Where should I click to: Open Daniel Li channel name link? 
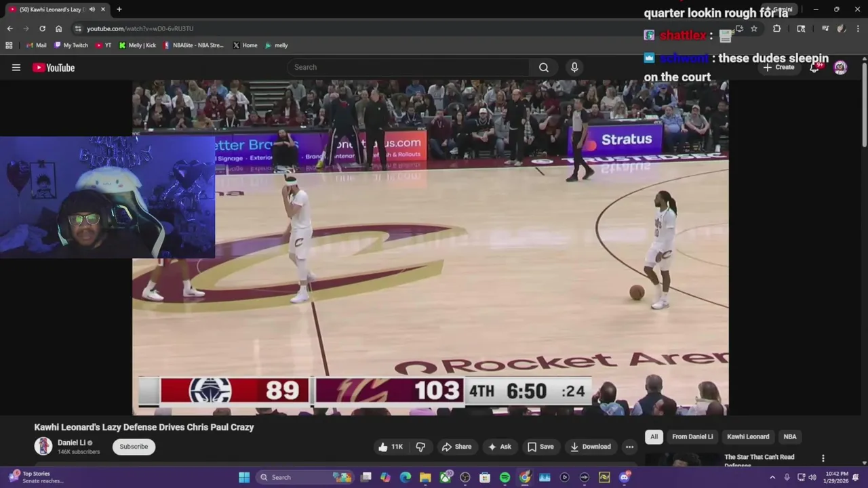click(x=71, y=443)
